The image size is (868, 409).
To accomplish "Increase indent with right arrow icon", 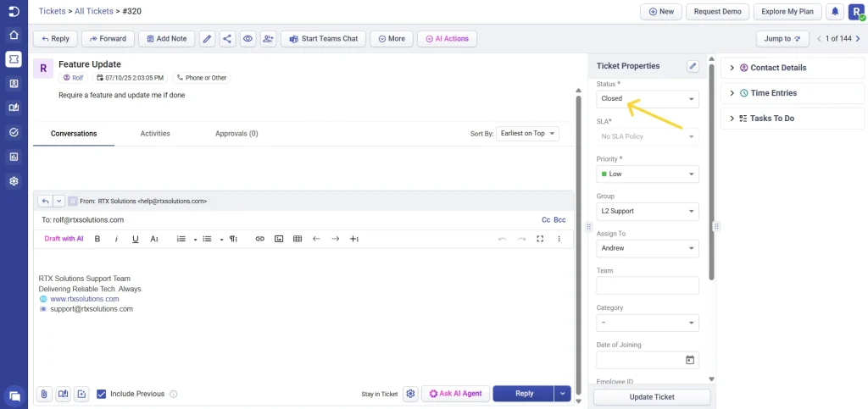I will 336,239.
